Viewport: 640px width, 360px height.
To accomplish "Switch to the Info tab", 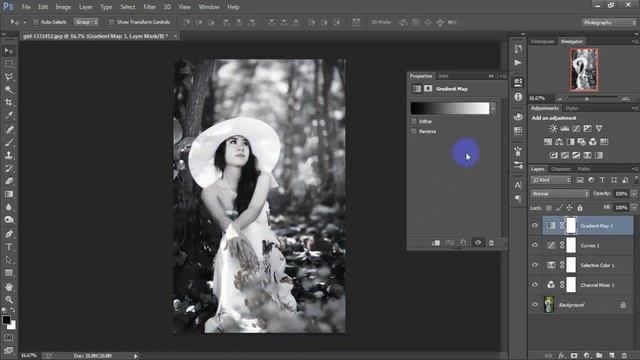I will [443, 76].
